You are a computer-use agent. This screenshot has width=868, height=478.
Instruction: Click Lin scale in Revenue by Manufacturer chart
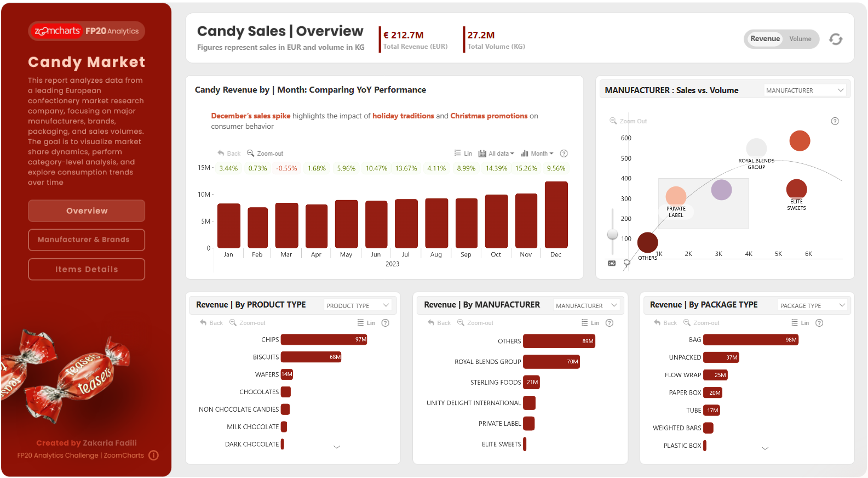[x=590, y=323]
